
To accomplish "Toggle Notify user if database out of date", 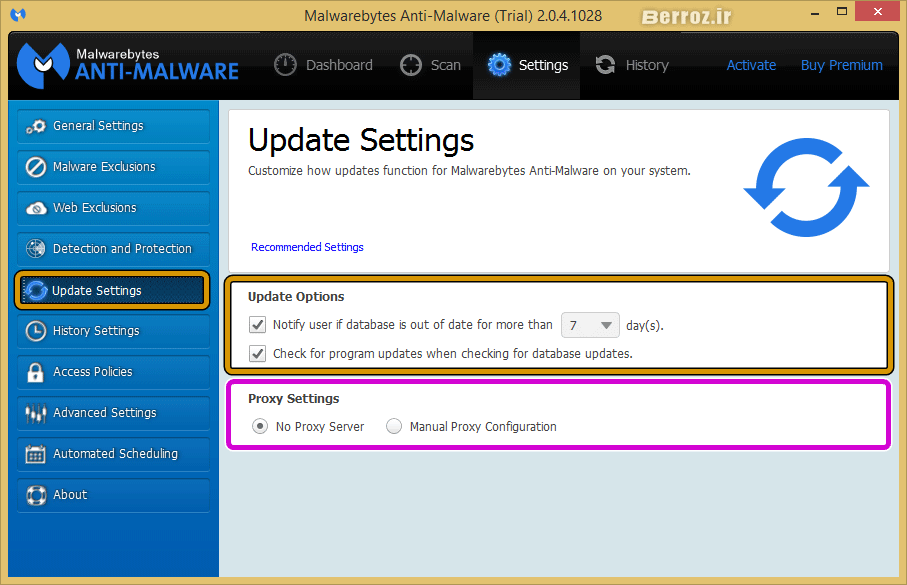I will [x=257, y=325].
